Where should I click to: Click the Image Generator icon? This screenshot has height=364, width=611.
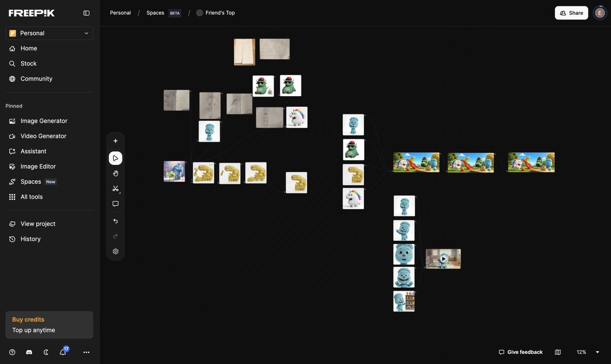(12, 121)
